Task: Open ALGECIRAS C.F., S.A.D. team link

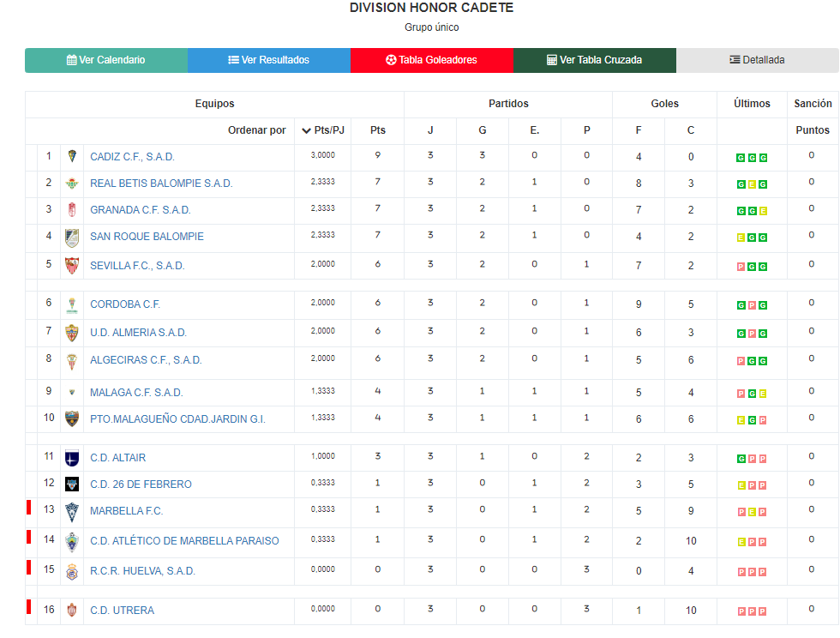Action: tap(146, 360)
